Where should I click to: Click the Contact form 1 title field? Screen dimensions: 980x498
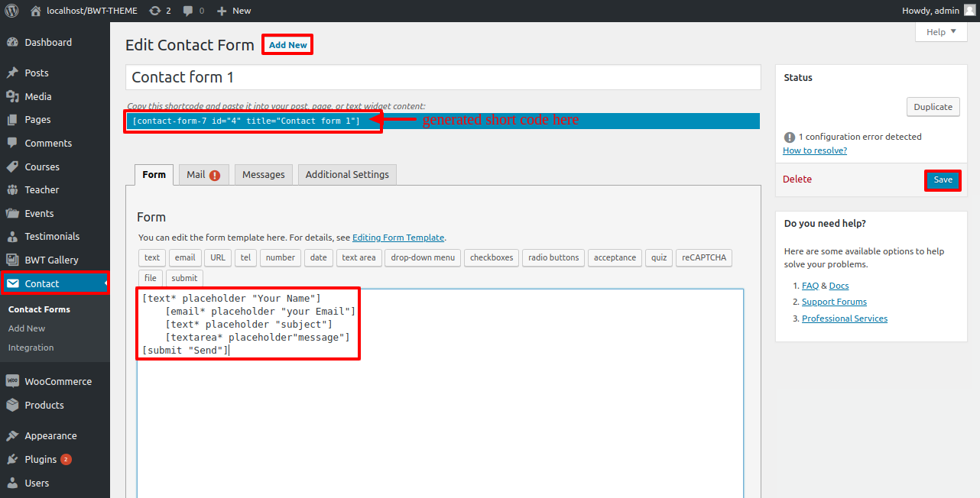443,77
